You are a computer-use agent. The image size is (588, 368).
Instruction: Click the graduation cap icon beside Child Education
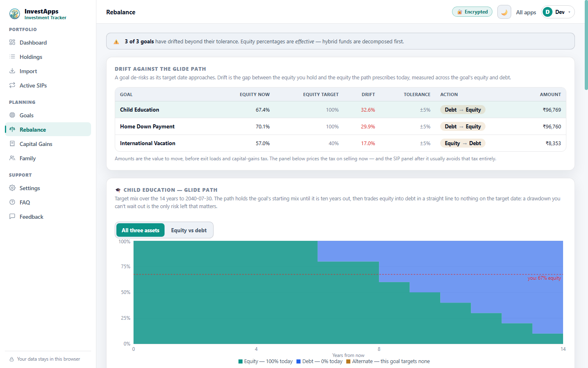click(x=118, y=190)
